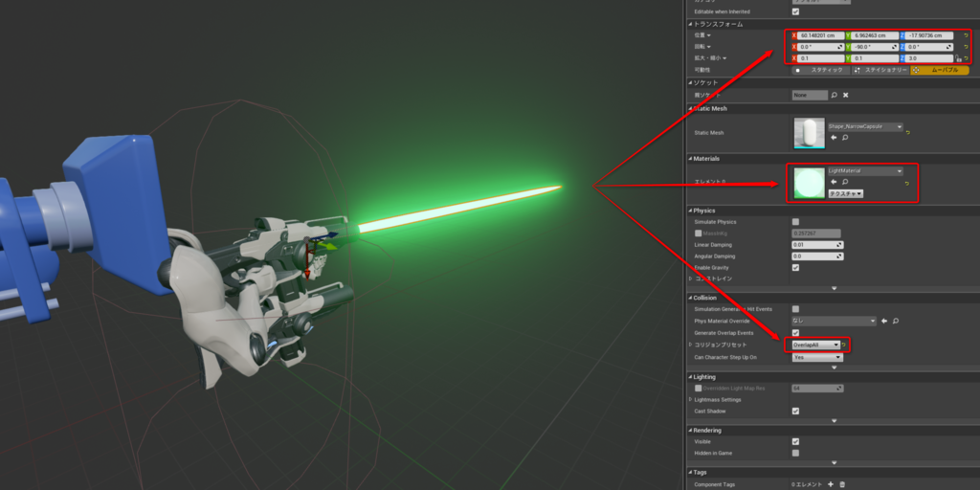Collapse the Collision section header

coord(833,298)
